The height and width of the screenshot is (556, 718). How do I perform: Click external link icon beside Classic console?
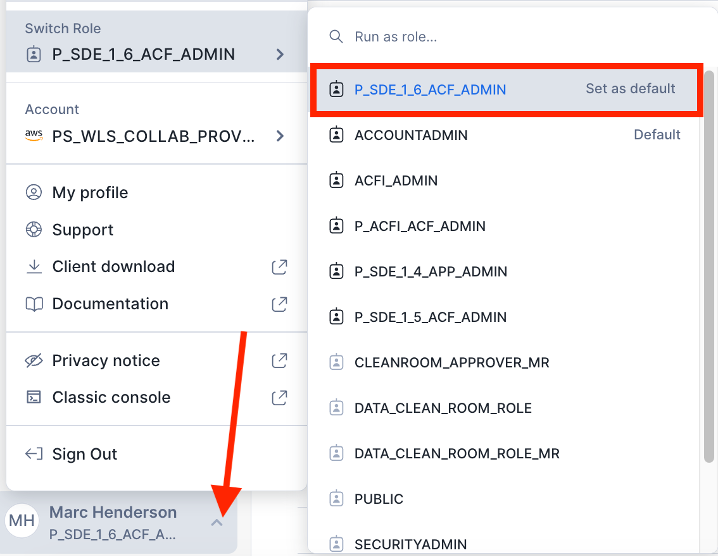[x=279, y=398]
